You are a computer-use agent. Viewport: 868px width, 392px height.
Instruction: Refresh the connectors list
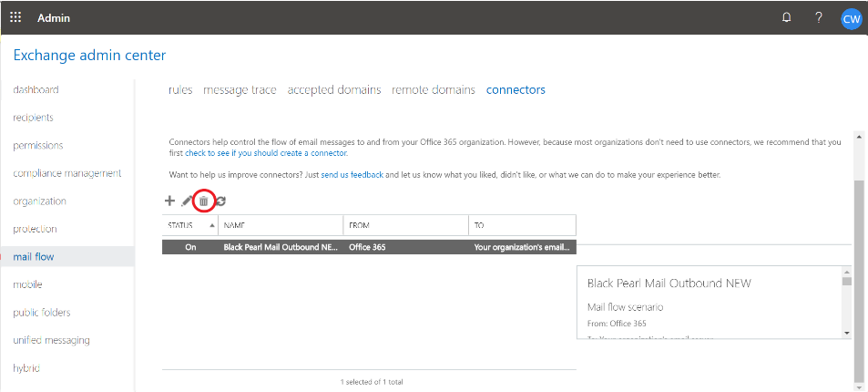coord(220,201)
